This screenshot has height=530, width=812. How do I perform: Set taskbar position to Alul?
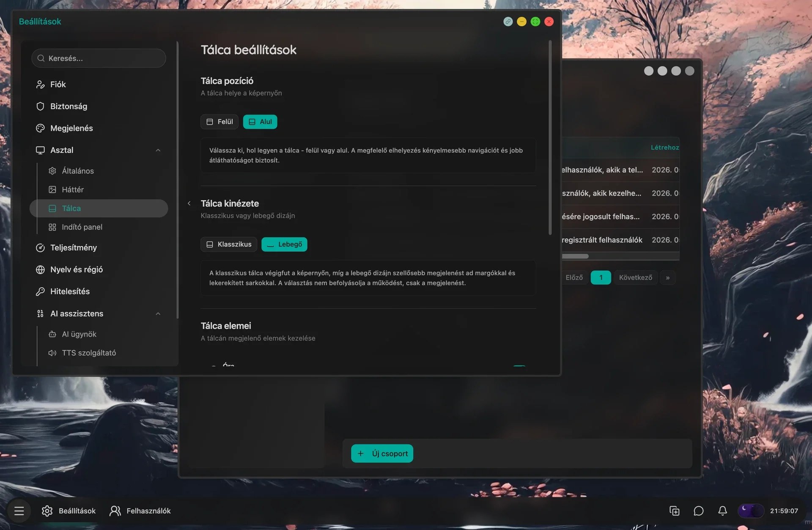260,122
